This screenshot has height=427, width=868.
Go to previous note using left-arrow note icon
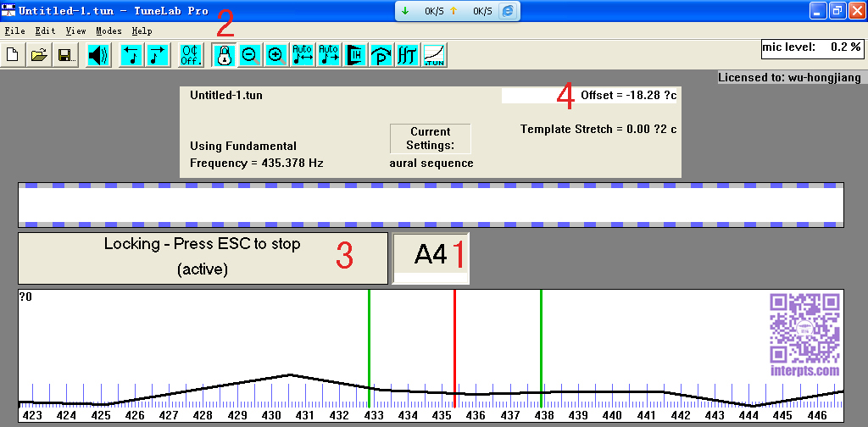coord(132,56)
